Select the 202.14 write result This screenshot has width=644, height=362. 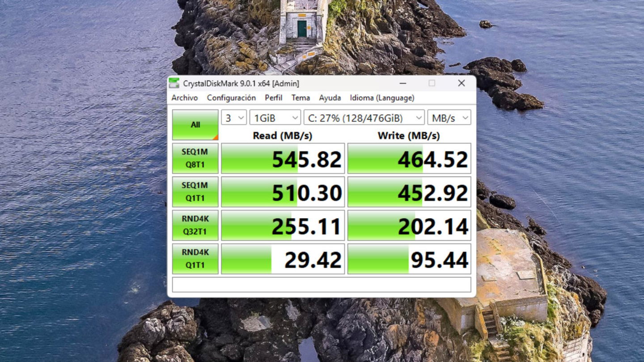click(409, 225)
